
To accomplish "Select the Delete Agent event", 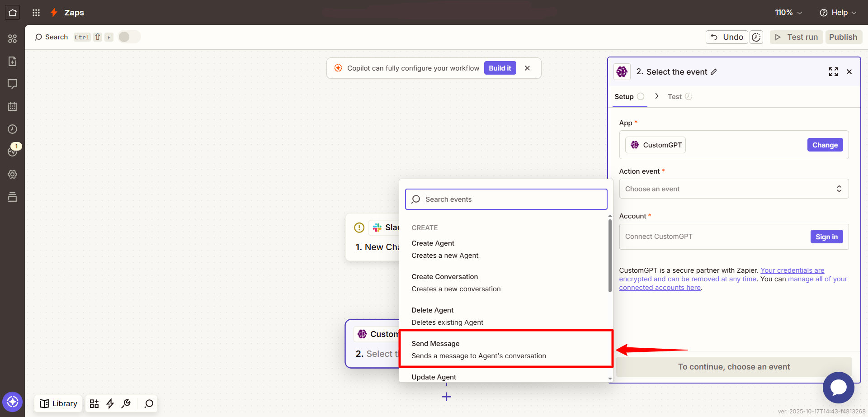I will tap(504, 316).
